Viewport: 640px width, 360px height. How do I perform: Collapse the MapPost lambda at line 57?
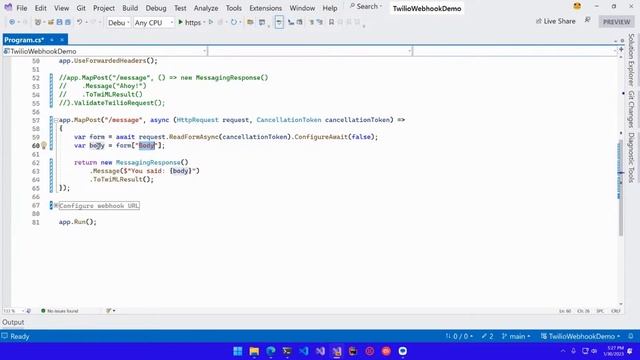56,120
